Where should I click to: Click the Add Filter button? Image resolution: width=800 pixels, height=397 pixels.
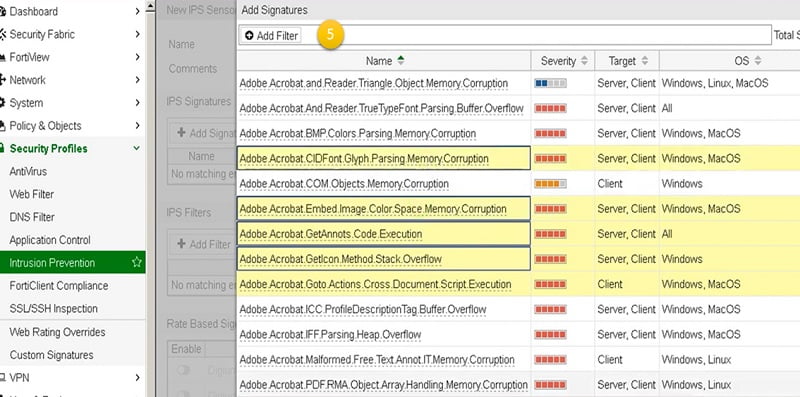[x=271, y=36]
